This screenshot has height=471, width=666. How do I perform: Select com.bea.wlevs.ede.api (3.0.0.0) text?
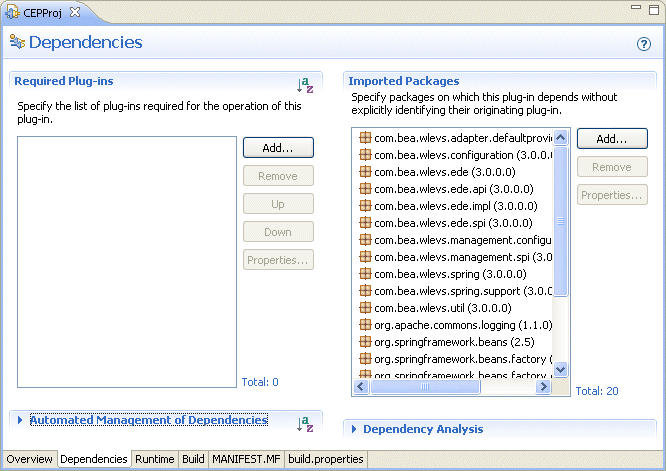[454, 189]
